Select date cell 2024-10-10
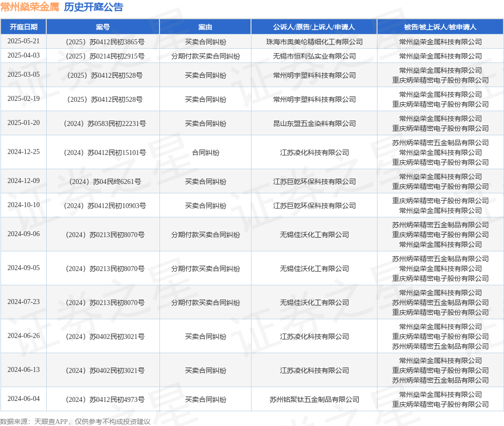This screenshot has height=426, width=504. coord(24,205)
